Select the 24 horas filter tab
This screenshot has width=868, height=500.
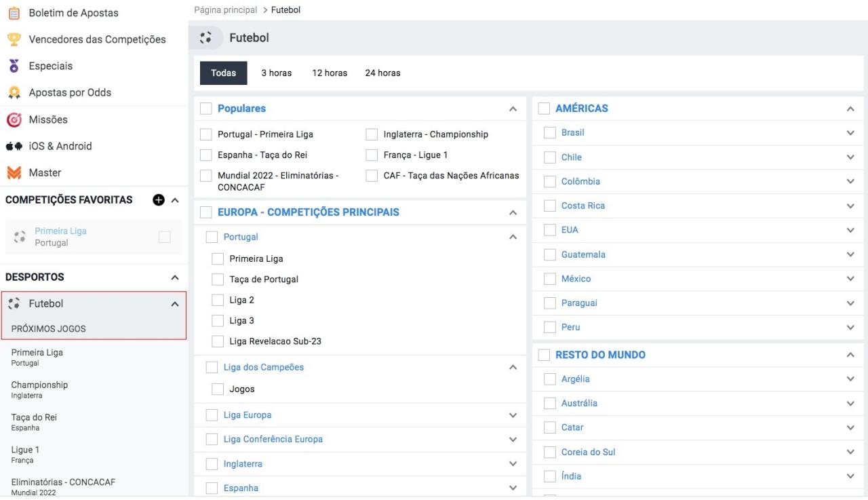click(x=382, y=73)
